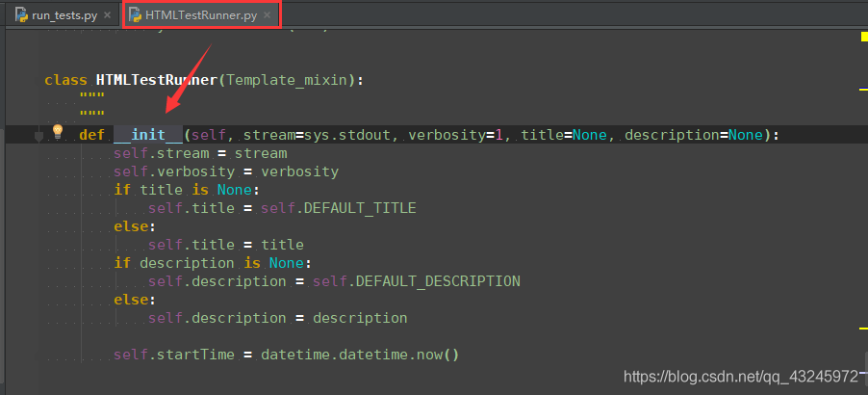
Task: Click the intention lightbulb icon beside def
Action: 57,132
